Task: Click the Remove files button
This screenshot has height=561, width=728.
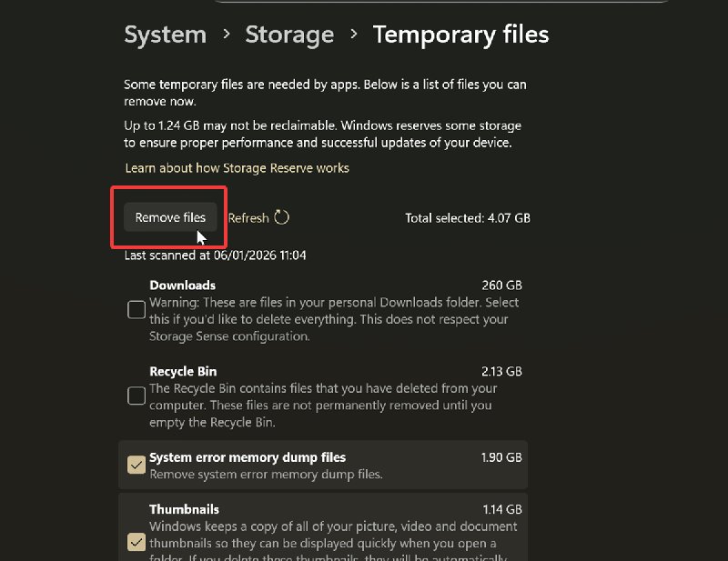Action: click(x=170, y=217)
